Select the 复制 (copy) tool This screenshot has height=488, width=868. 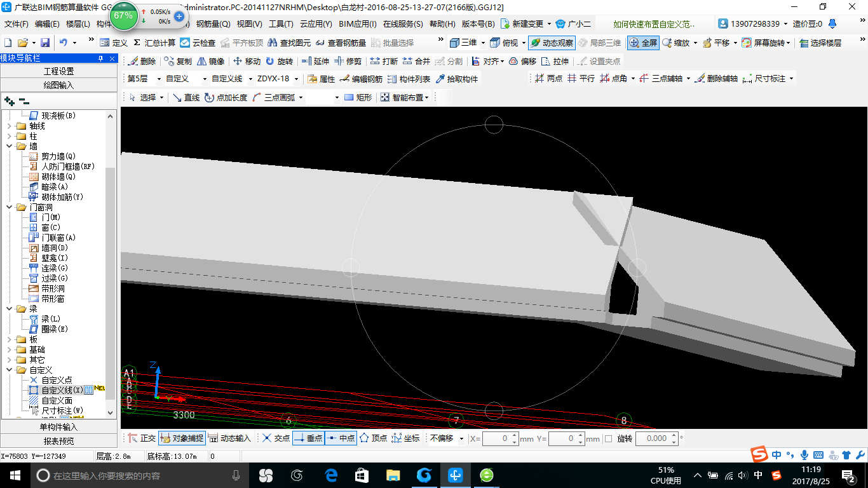pyautogui.click(x=177, y=62)
